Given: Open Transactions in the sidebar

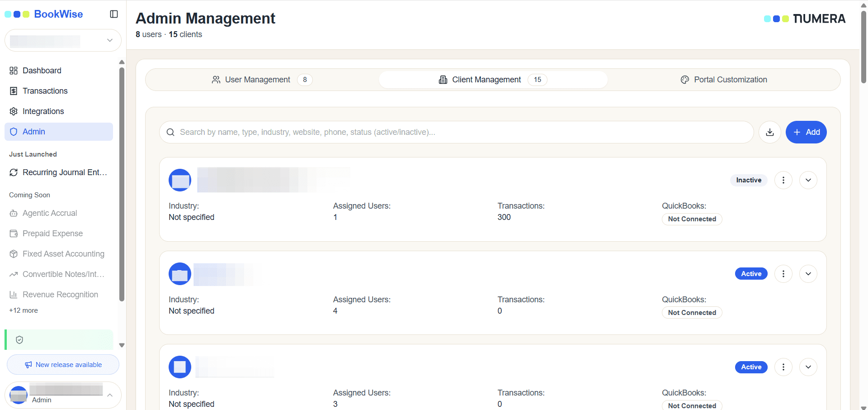Looking at the screenshot, I should [59, 91].
